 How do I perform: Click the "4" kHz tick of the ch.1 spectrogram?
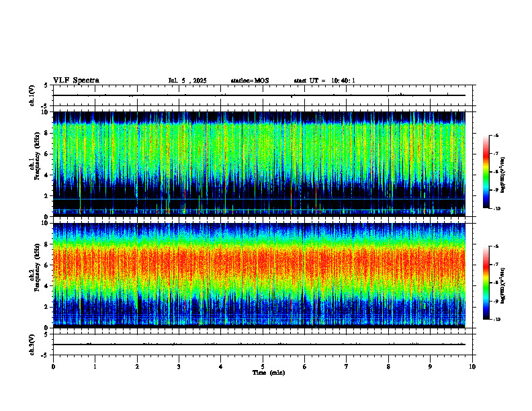(x=47, y=175)
